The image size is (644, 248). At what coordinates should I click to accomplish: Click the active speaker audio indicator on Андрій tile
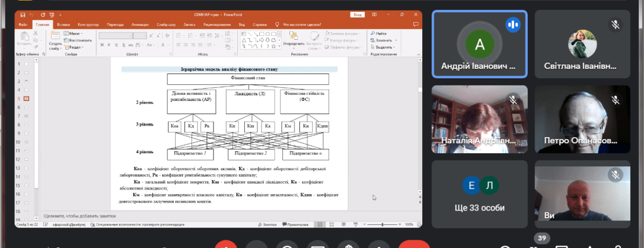point(512,24)
